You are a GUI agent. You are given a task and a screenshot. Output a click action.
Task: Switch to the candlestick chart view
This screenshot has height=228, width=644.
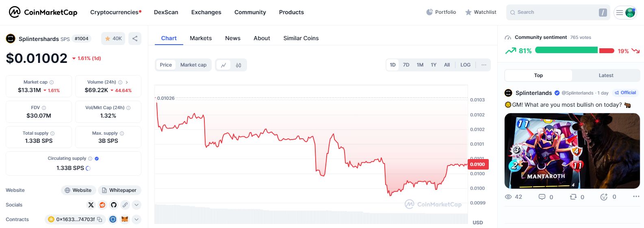239,65
